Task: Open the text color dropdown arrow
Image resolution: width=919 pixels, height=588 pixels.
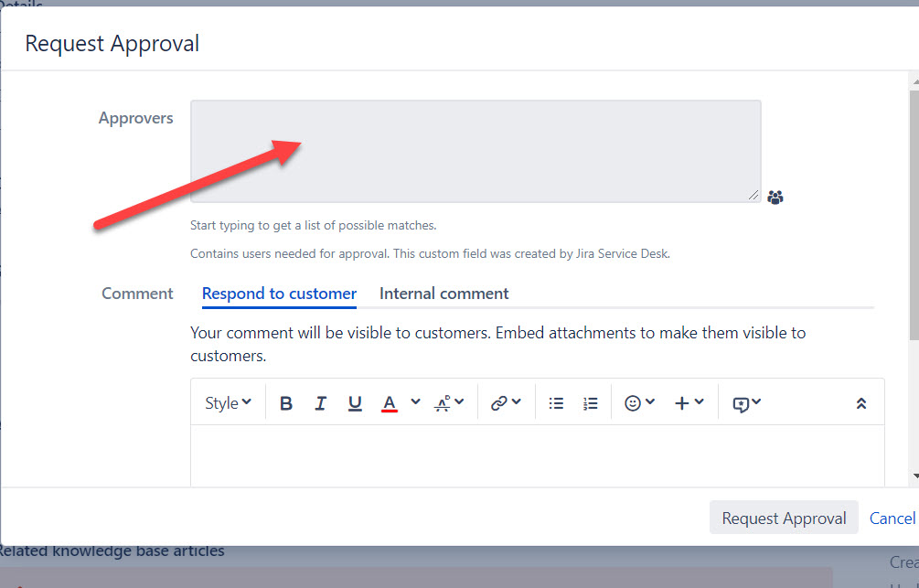Action: click(415, 402)
